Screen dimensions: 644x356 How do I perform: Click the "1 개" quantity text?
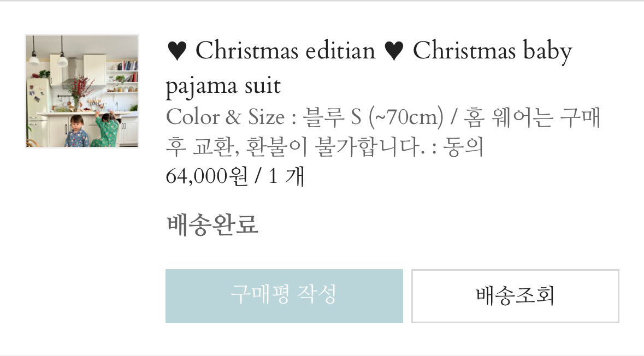286,176
